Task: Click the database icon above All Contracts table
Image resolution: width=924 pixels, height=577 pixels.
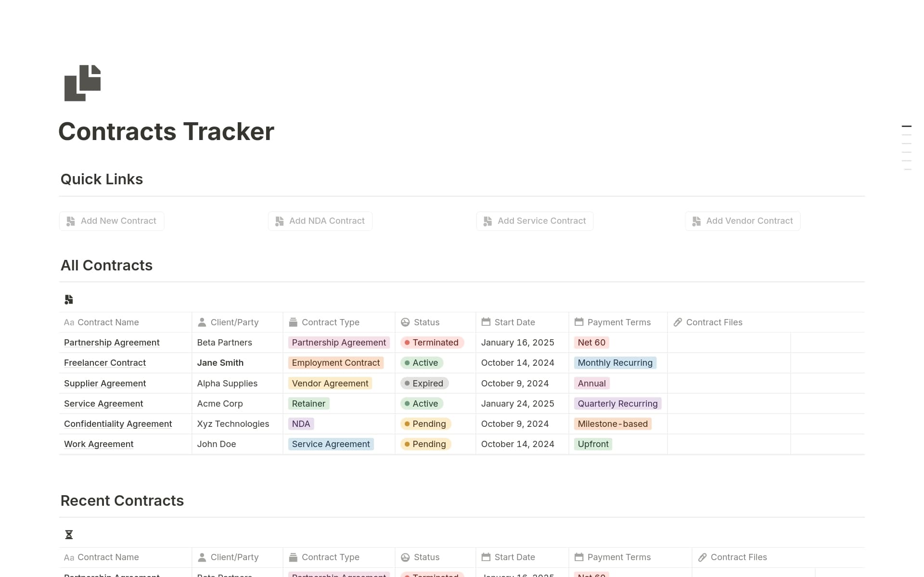Action: pos(69,299)
